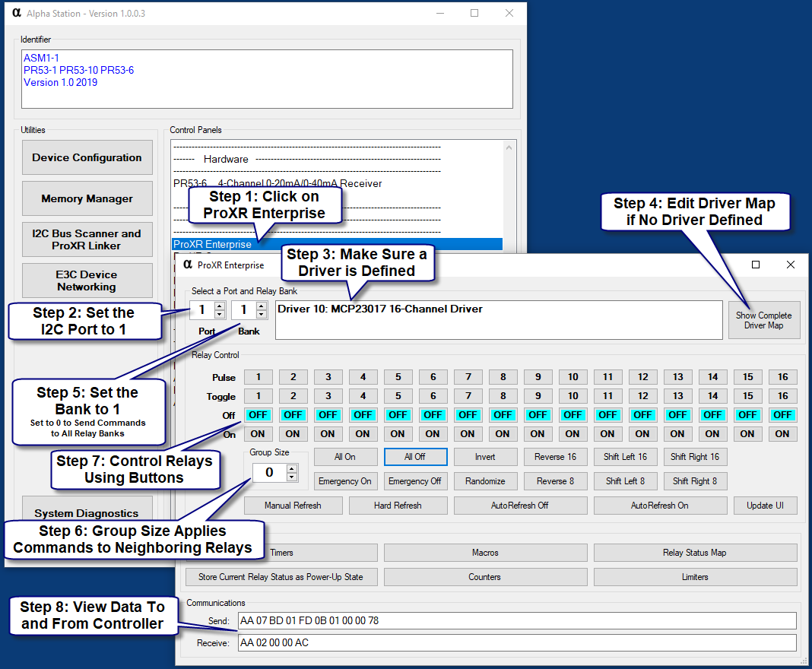
Task: Click the Receive data field
Action: pos(517,642)
